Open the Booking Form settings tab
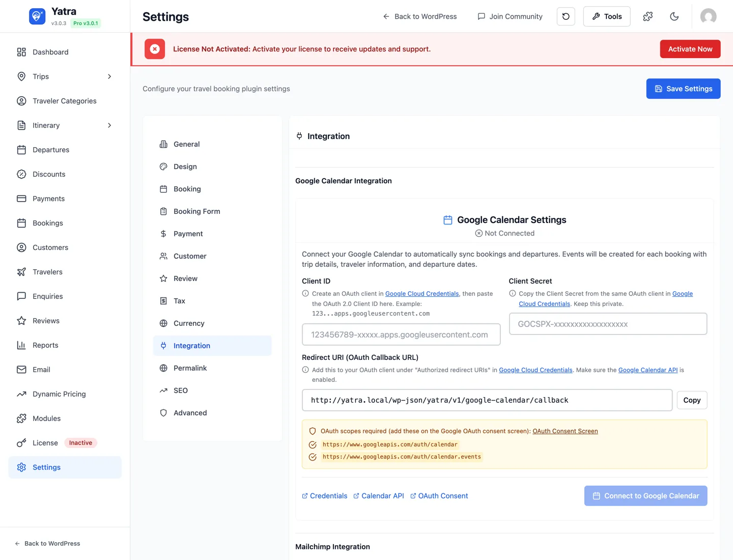The width and height of the screenshot is (733, 560). pyautogui.click(x=212, y=211)
